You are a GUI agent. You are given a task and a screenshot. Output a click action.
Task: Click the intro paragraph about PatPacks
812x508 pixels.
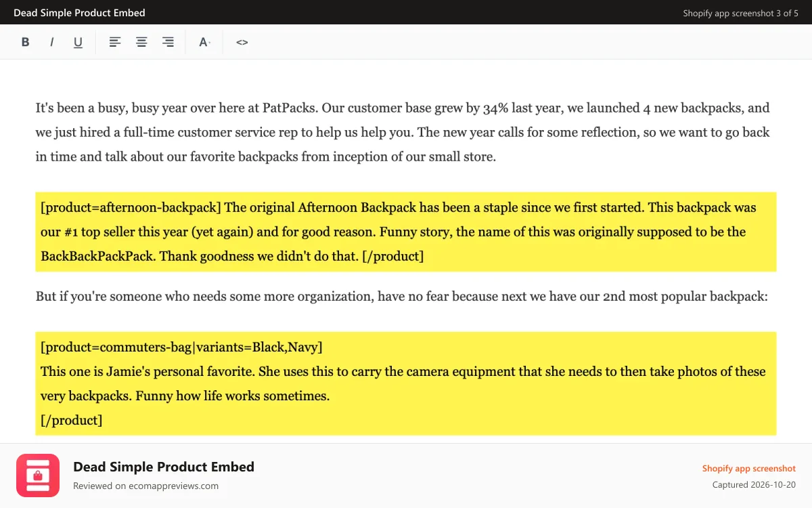[403, 132]
